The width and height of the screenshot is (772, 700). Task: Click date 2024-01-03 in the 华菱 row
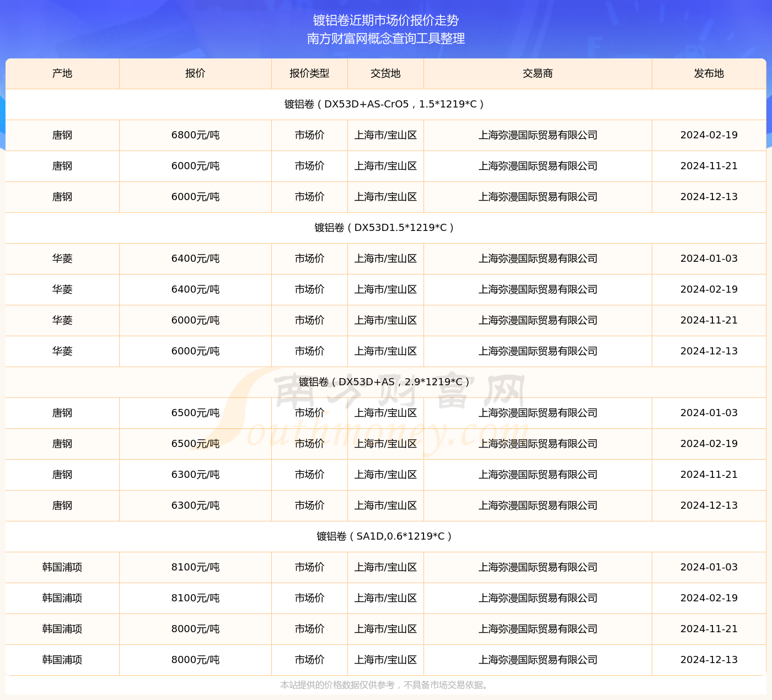tap(709, 259)
